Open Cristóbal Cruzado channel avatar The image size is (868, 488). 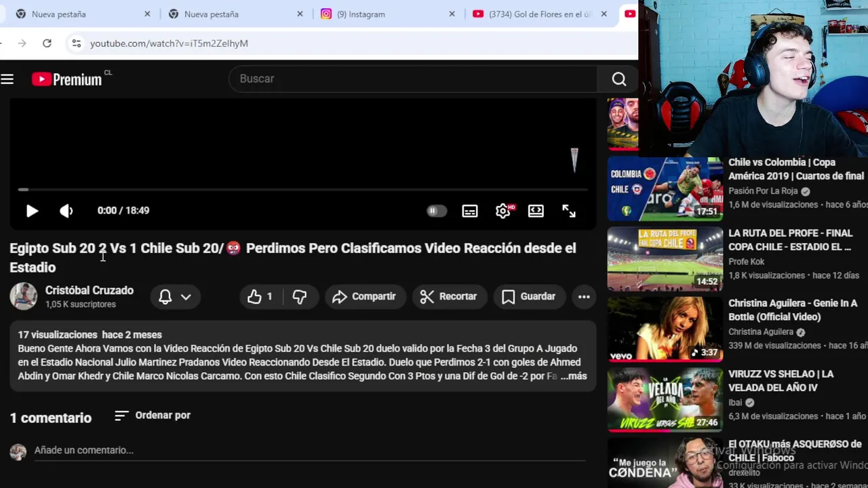23,296
